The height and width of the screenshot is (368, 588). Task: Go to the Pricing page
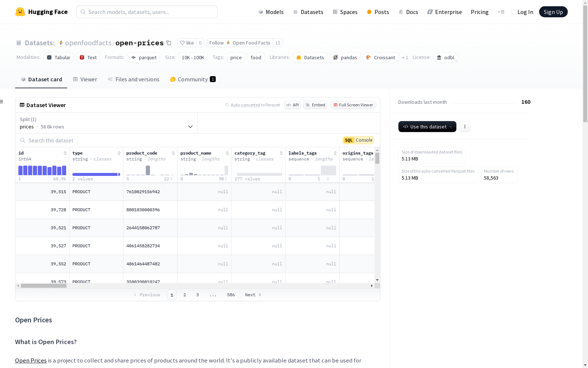(x=480, y=12)
